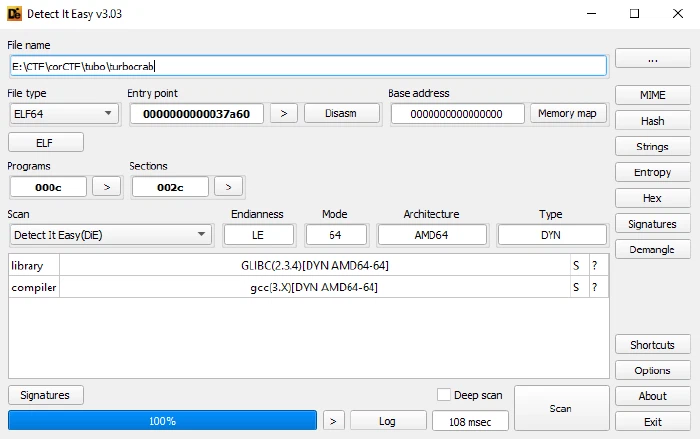Click the arrow button next to Entry point
The image size is (700, 439).
(283, 113)
